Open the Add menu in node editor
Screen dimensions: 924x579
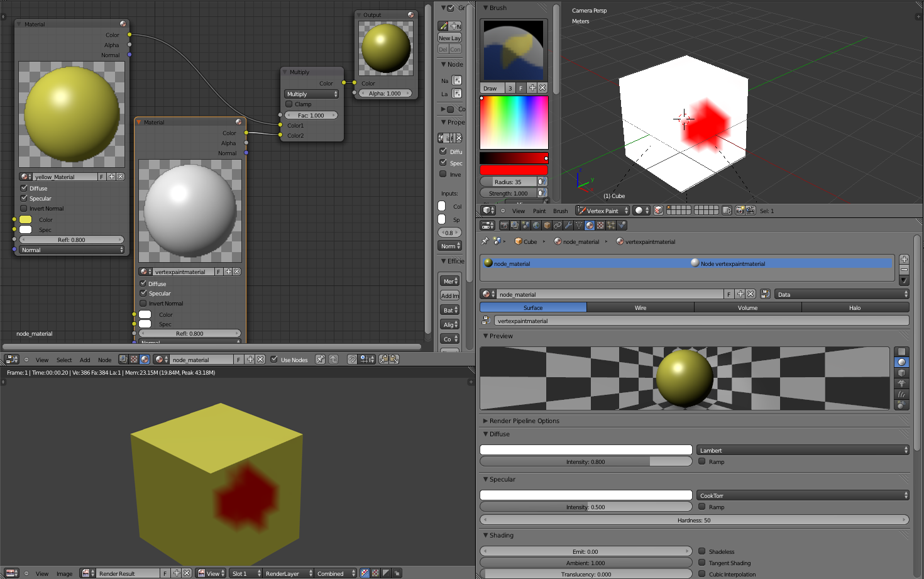tap(85, 360)
